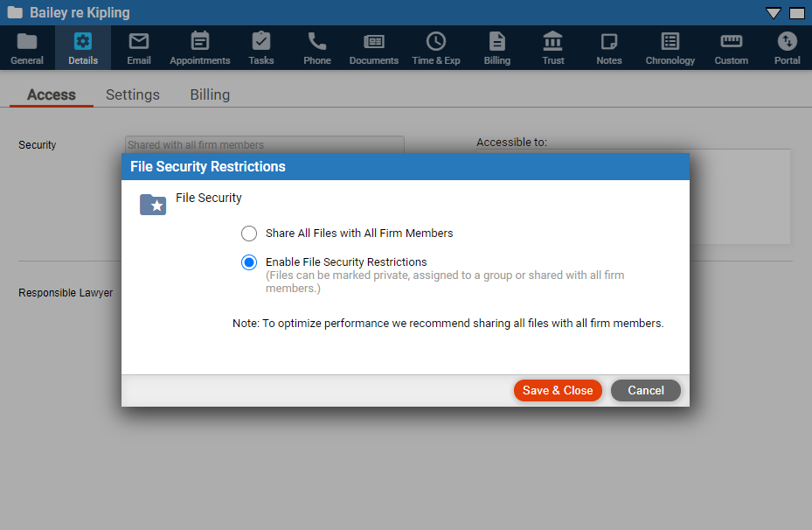
Task: Cancel the File Security Restrictions dialog
Action: click(646, 391)
